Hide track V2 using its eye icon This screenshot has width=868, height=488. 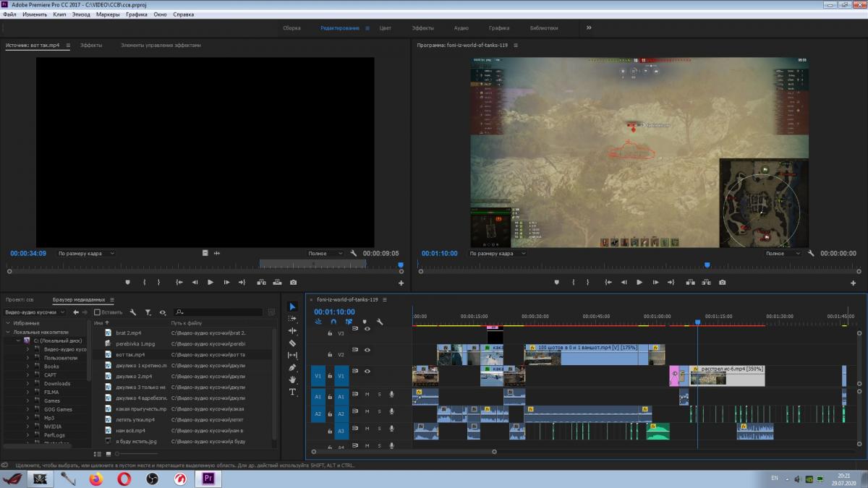[x=367, y=350]
